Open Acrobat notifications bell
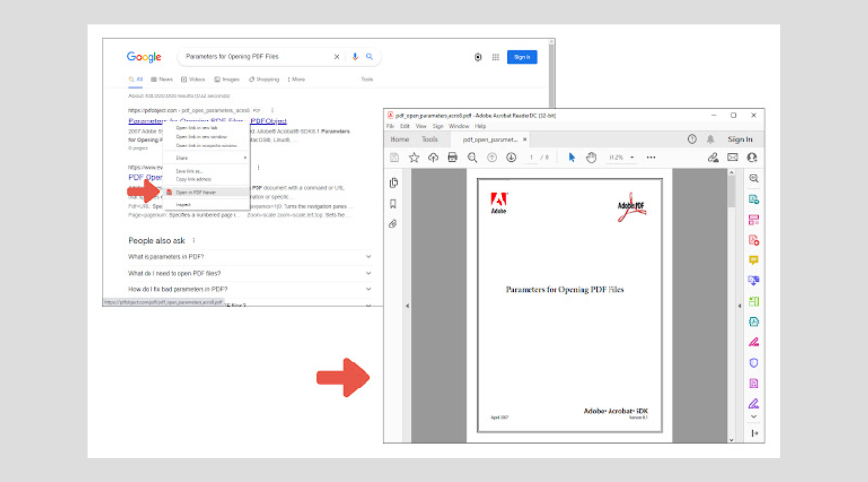The width and height of the screenshot is (868, 482). [710, 140]
